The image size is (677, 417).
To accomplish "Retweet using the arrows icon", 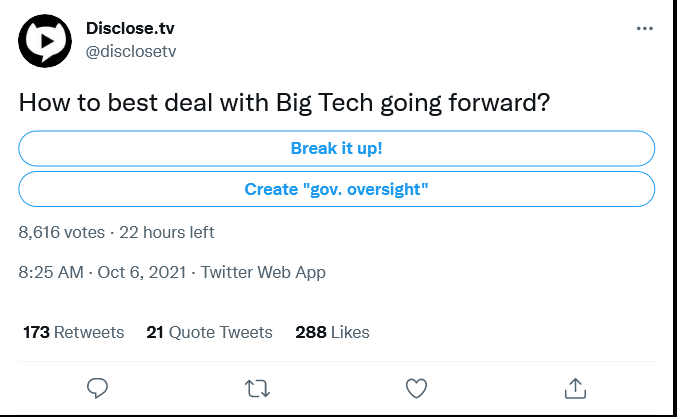I will click(257, 388).
